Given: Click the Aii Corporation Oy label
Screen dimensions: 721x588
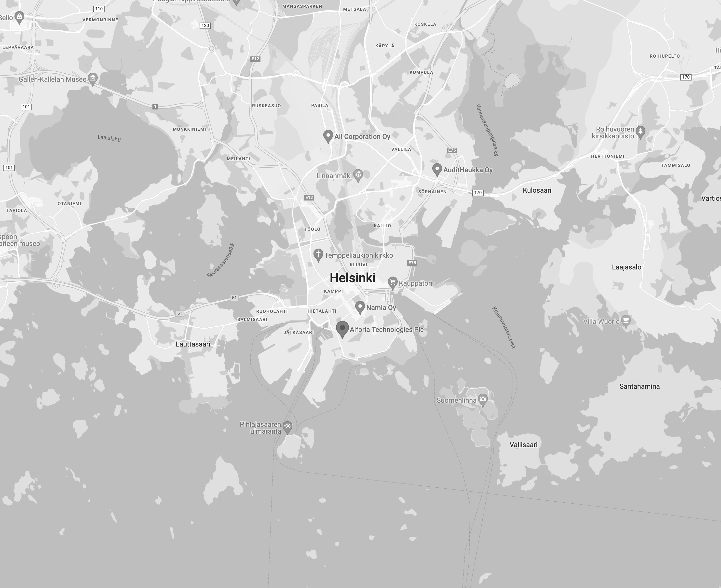Looking at the screenshot, I should coord(362,136).
